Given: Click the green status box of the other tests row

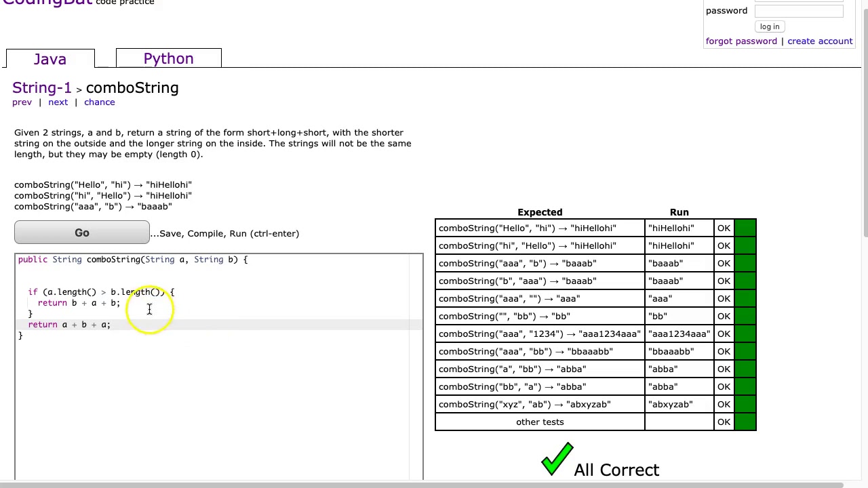Looking at the screenshot, I should pos(745,422).
